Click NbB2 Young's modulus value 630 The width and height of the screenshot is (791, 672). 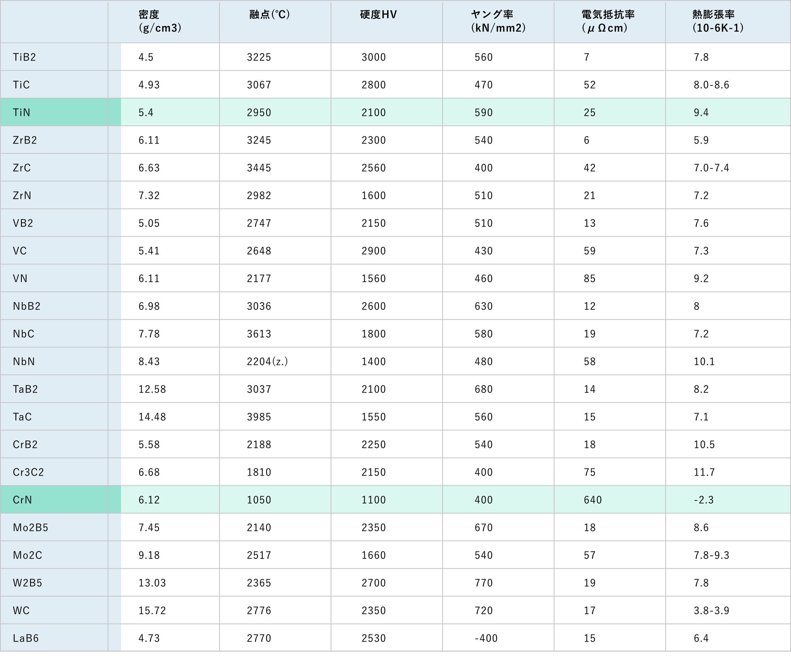(484, 306)
